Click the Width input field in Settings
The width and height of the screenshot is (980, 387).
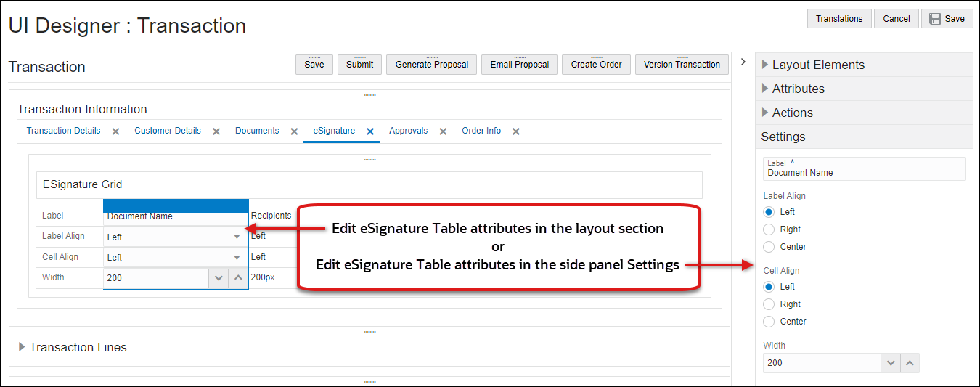click(822, 363)
